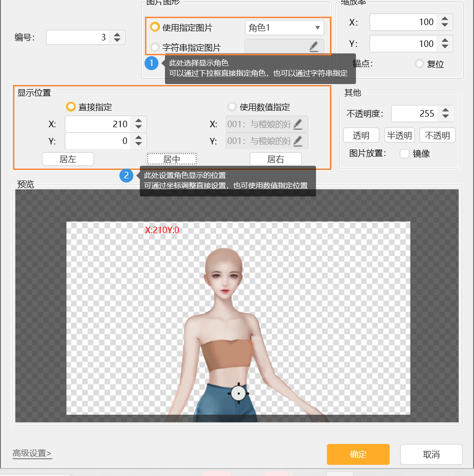Image resolution: width=474 pixels, height=476 pixels.
Task: Click the direct position X input field
Action: click(x=98, y=124)
